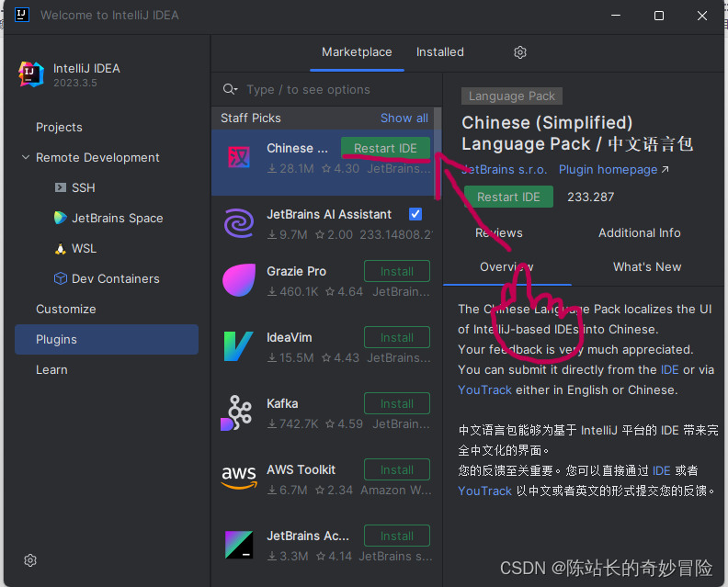This screenshot has width=728, height=587.
Task: Select Plugins in the sidebar
Action: tap(107, 339)
